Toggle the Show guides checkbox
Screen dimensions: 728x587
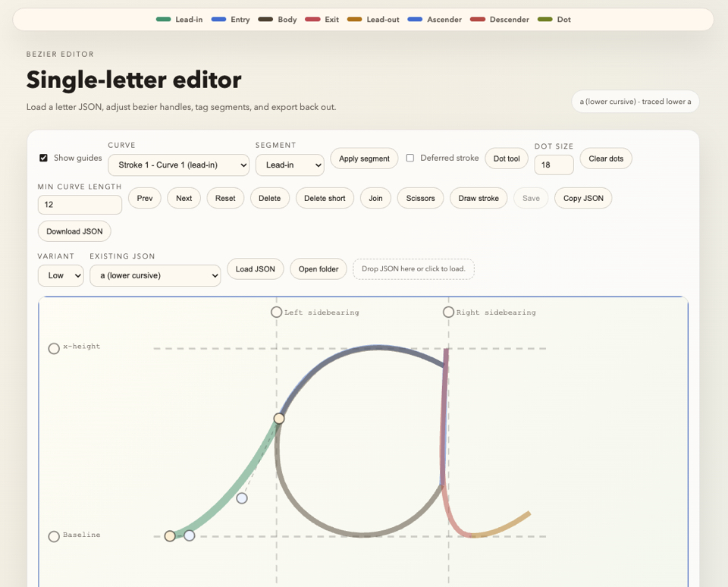[44, 158]
